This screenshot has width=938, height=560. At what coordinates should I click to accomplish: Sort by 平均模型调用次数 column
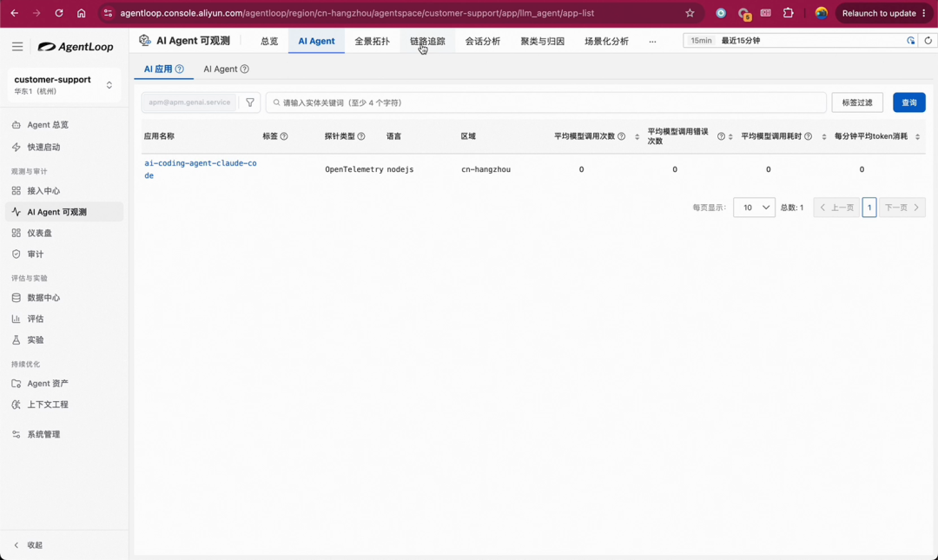click(x=637, y=137)
